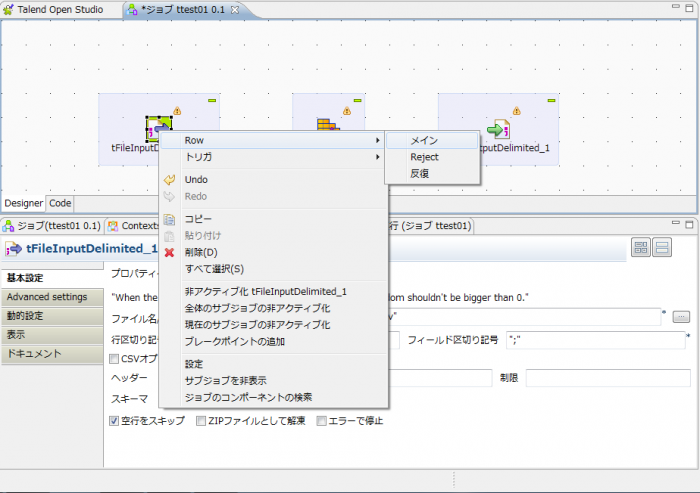Choose 反復 from the Row submenu
The width and height of the screenshot is (700, 493).
click(x=433, y=173)
